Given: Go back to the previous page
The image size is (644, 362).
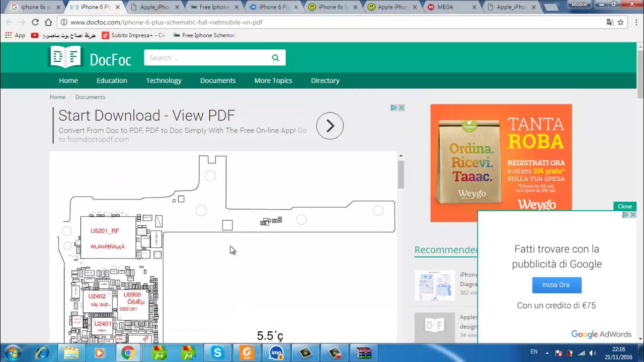Looking at the screenshot, I should [9, 22].
